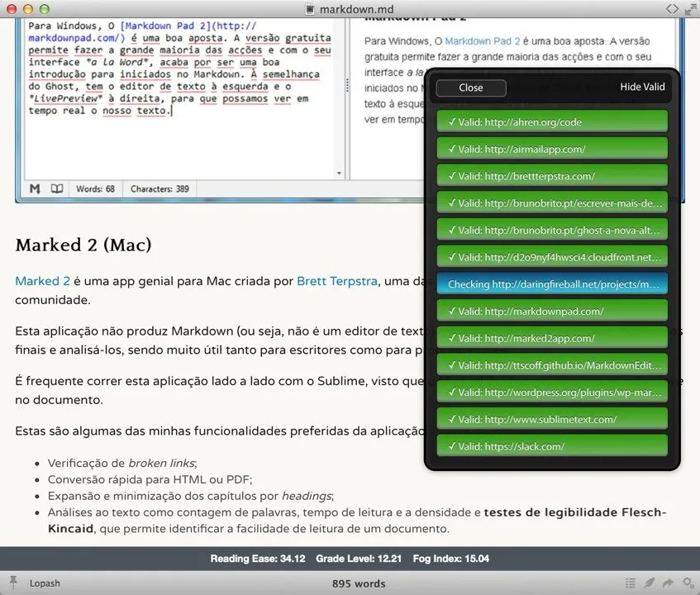The image size is (700, 595).
Task: Click Conversão rápida para HTML ou PDF bullet
Action: coord(150,479)
